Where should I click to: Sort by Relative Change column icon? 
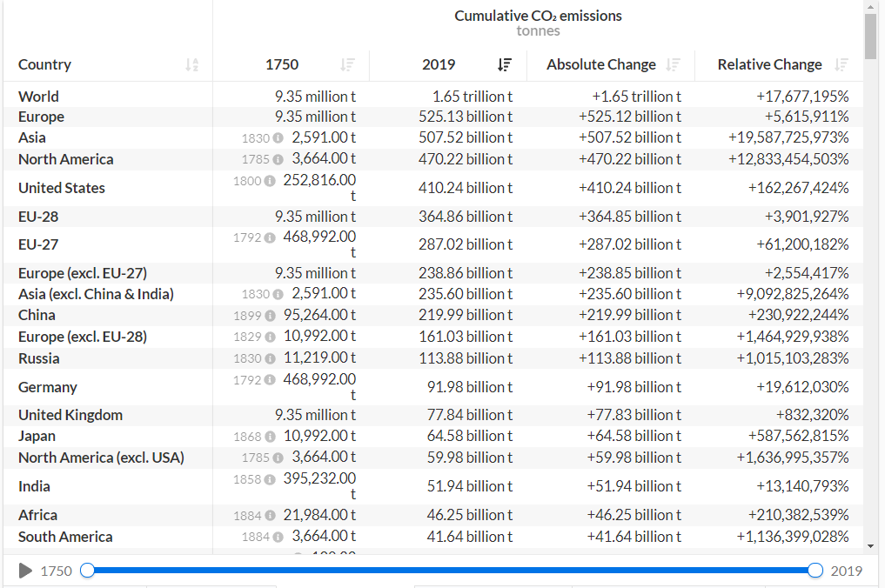click(841, 65)
